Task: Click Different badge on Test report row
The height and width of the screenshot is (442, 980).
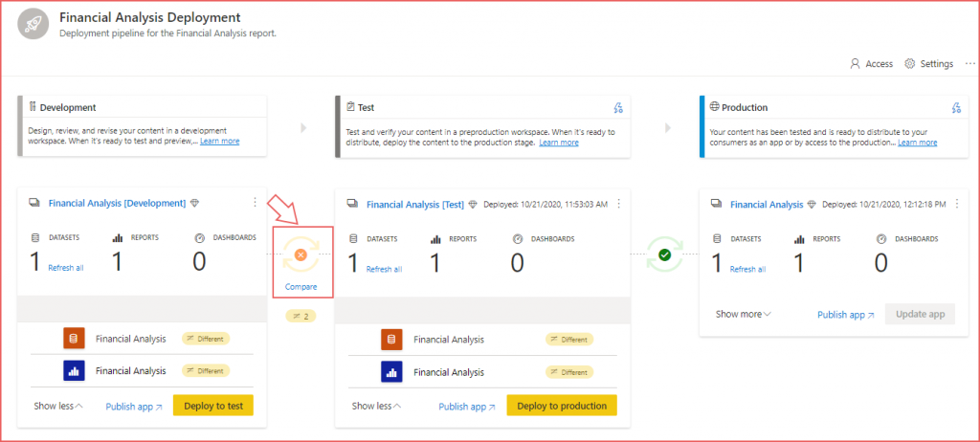Action: [x=569, y=372]
